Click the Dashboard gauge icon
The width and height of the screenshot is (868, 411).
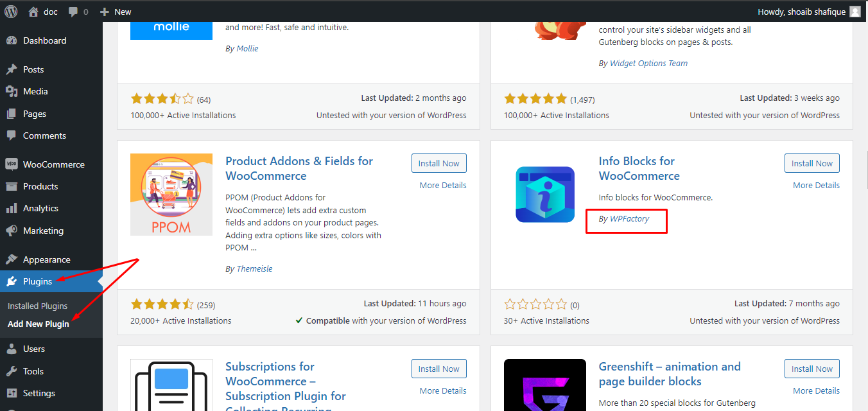[x=12, y=40]
